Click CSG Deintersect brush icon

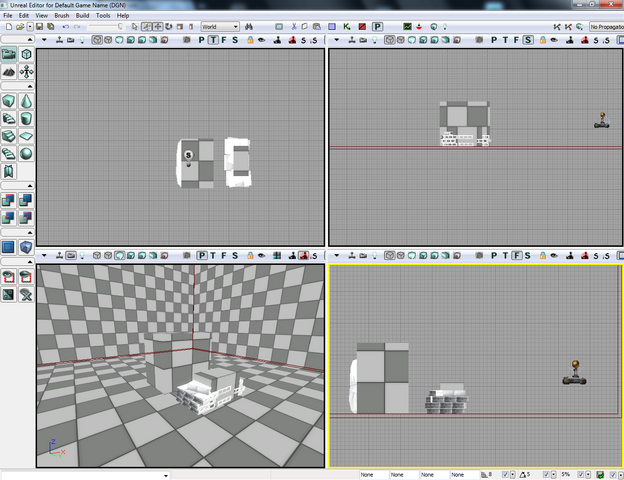26,218
